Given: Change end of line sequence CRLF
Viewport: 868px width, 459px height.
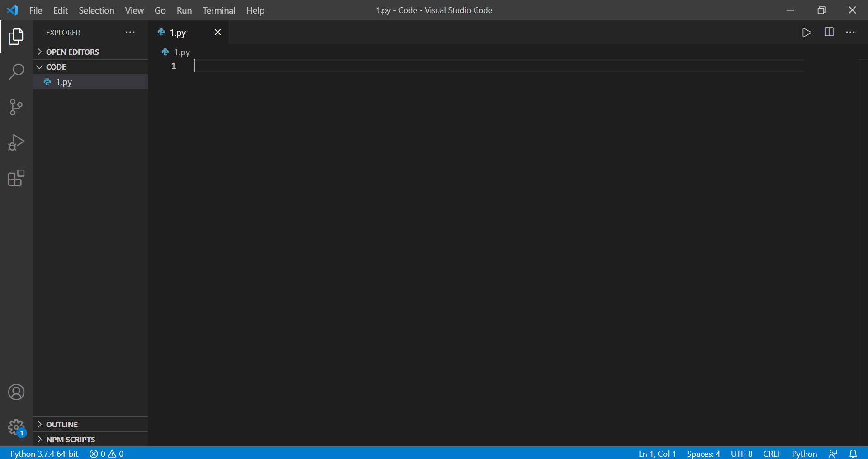Looking at the screenshot, I should (772, 454).
